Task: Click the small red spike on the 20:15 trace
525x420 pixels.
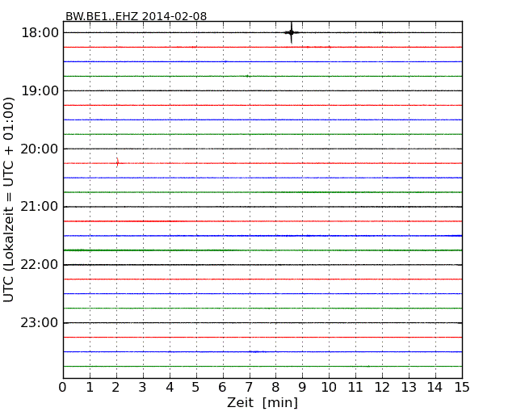Action: click(x=118, y=162)
